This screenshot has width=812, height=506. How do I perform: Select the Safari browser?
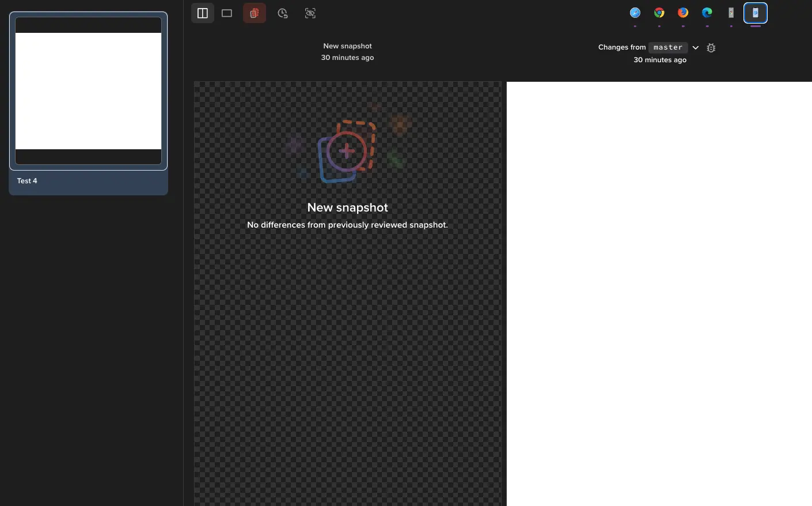(635, 13)
